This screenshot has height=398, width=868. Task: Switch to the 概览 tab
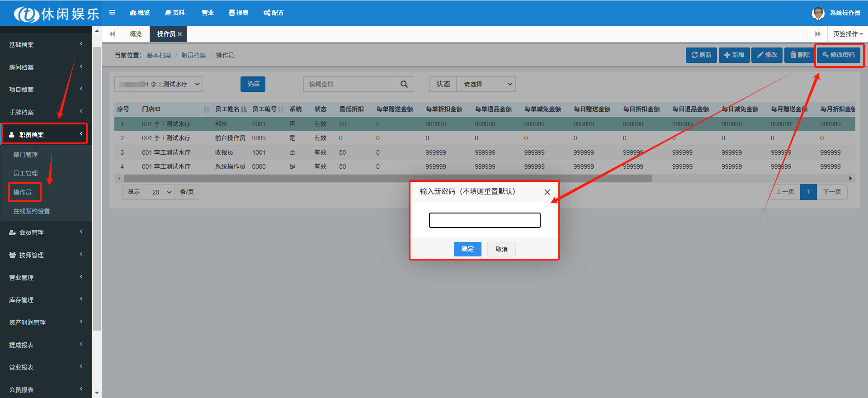pyautogui.click(x=136, y=34)
